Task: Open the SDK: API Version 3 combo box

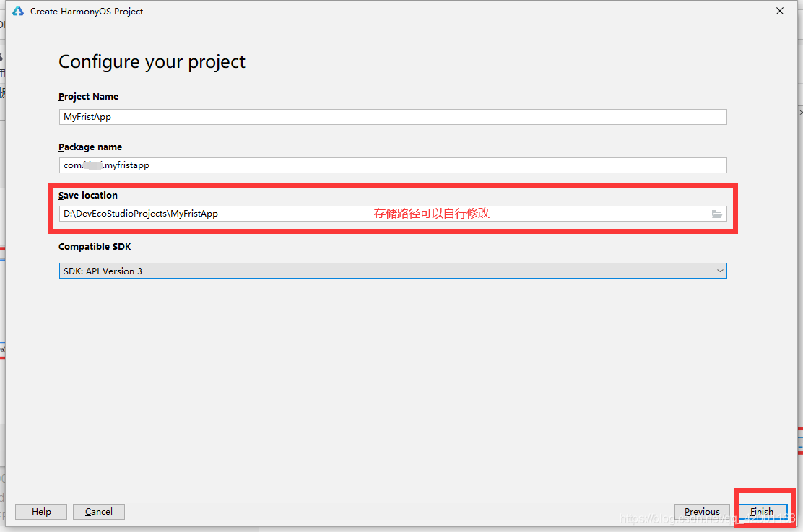Action: point(393,271)
